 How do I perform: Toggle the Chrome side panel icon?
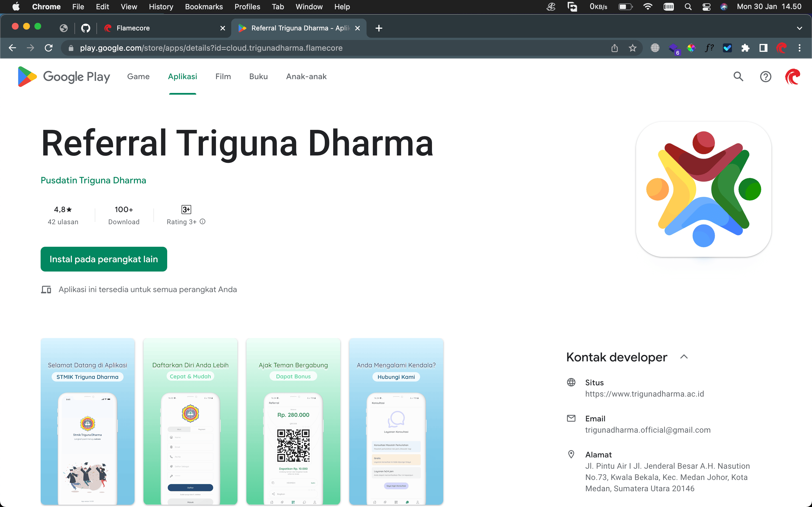[x=763, y=48]
